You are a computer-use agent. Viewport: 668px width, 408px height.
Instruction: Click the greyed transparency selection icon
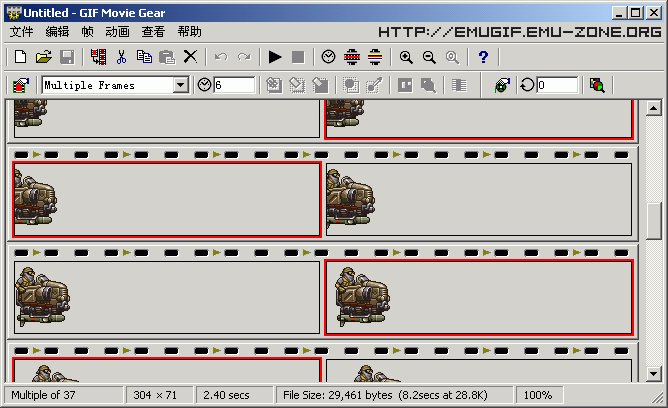(x=351, y=85)
